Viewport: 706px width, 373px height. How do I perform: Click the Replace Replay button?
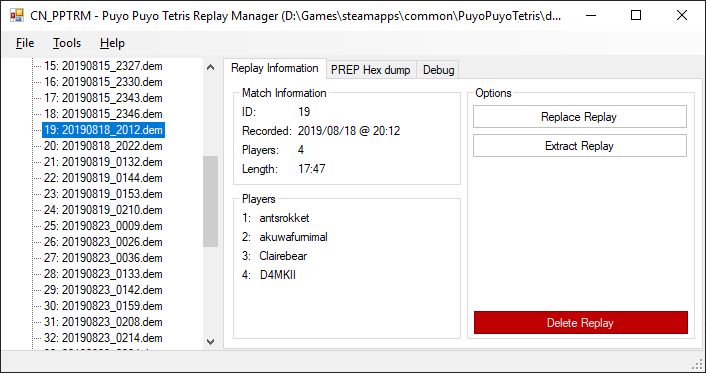pos(579,117)
